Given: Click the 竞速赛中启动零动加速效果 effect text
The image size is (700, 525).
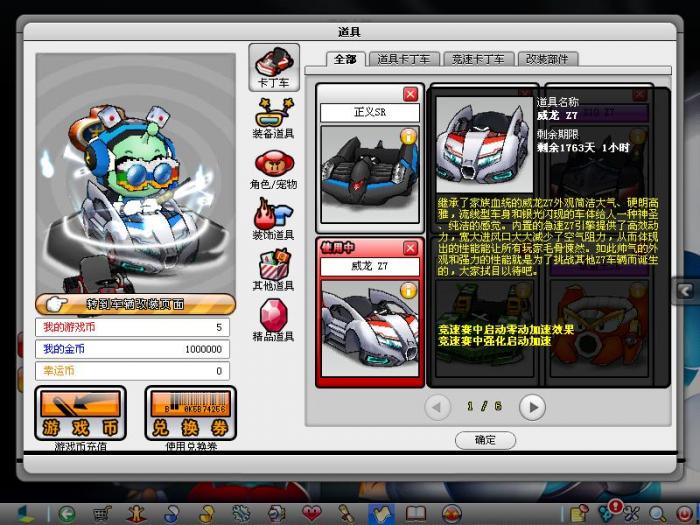Looking at the screenshot, I should pyautogui.click(x=506, y=330).
